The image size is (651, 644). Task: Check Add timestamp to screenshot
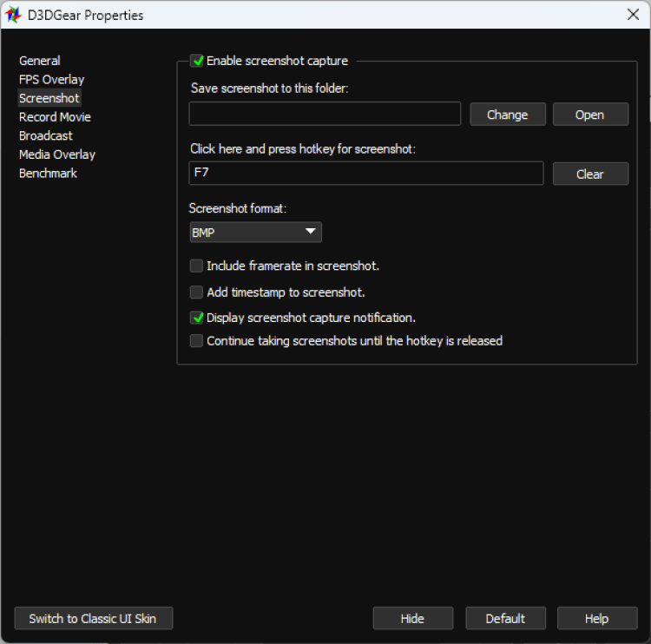tap(197, 292)
